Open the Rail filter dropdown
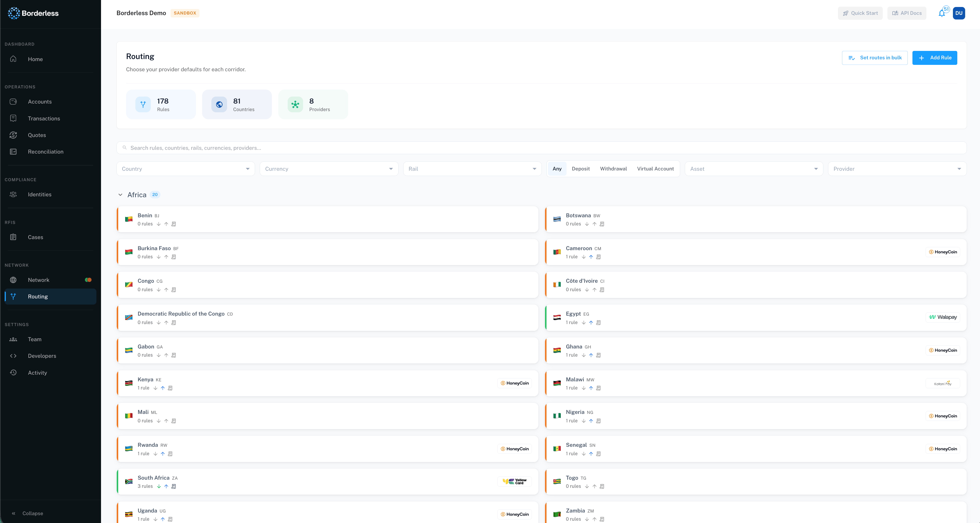This screenshot has height=523, width=980. tap(472, 169)
